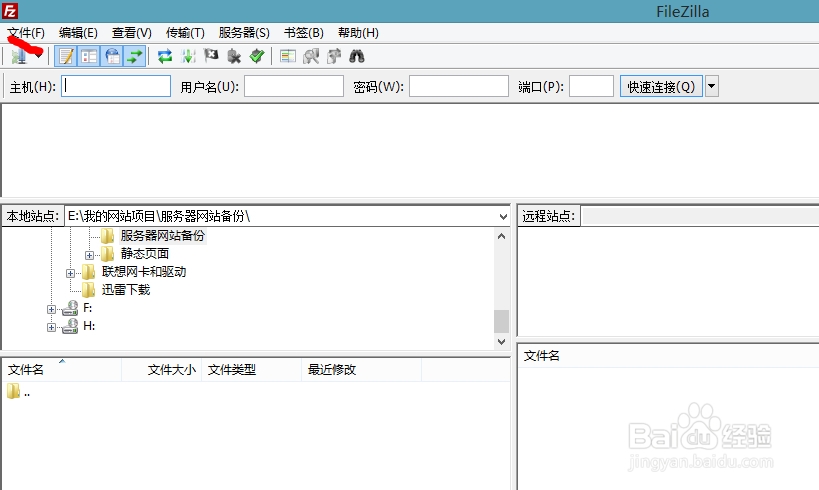
Task: Focus the 主机(H) host input field
Action: pyautogui.click(x=116, y=86)
